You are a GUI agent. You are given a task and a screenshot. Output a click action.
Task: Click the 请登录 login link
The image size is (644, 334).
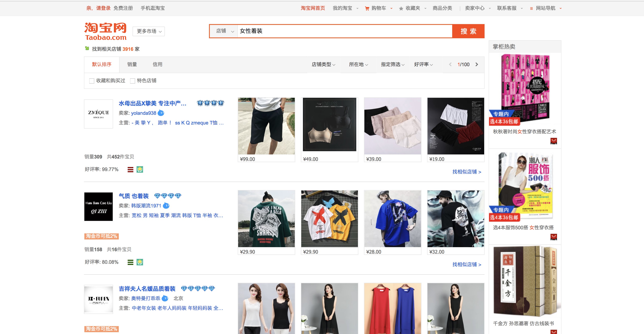[103, 8]
